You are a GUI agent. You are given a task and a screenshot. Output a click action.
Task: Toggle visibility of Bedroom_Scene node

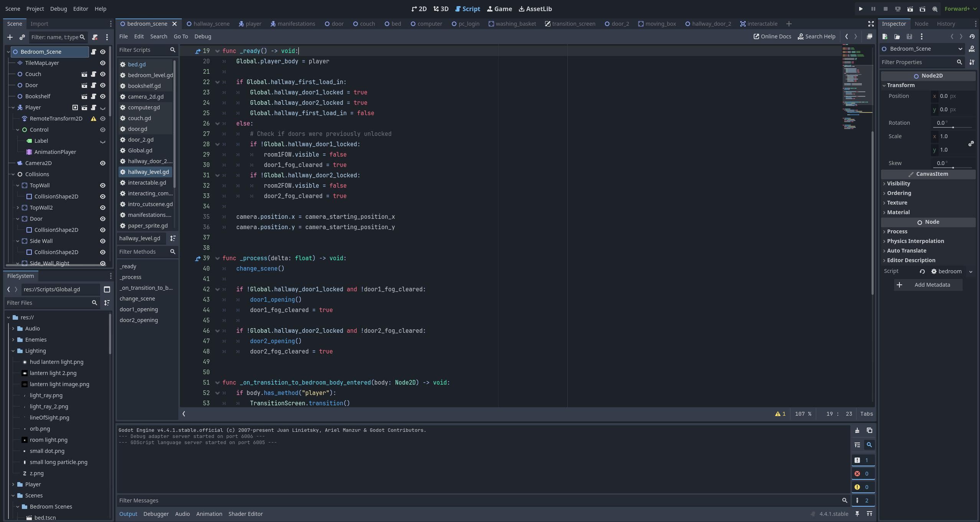coord(103,52)
